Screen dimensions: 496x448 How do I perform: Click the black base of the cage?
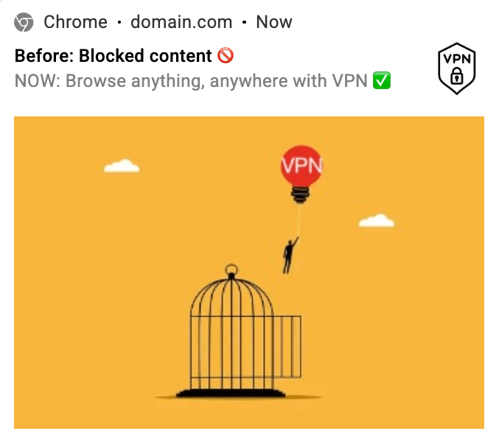point(231,393)
